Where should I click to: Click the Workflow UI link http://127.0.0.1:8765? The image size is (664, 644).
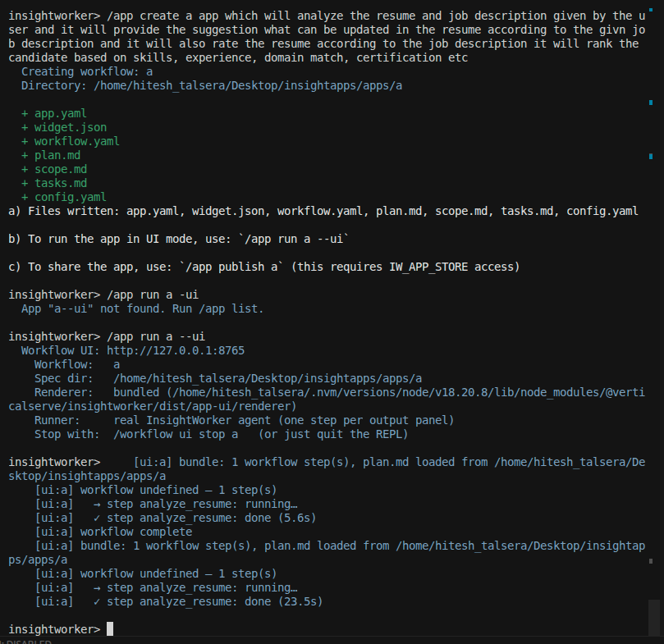click(x=176, y=350)
